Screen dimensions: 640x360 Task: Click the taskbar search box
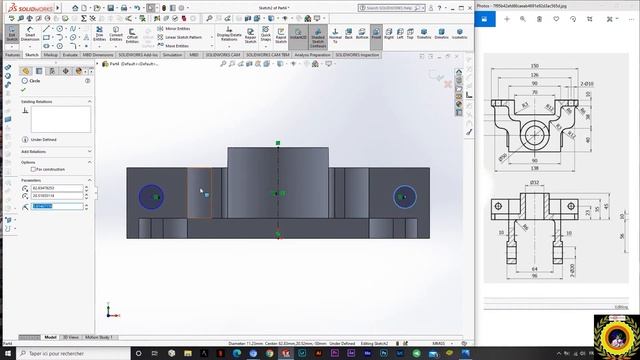73,353
